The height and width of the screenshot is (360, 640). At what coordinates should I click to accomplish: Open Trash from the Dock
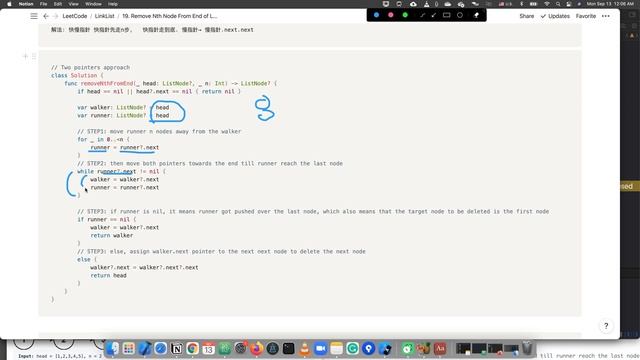coord(527,349)
